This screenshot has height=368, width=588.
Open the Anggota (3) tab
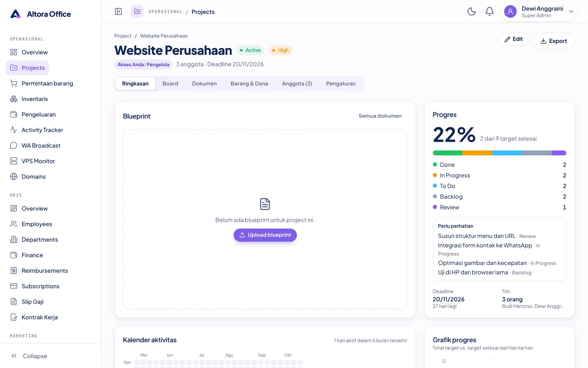[297, 84]
